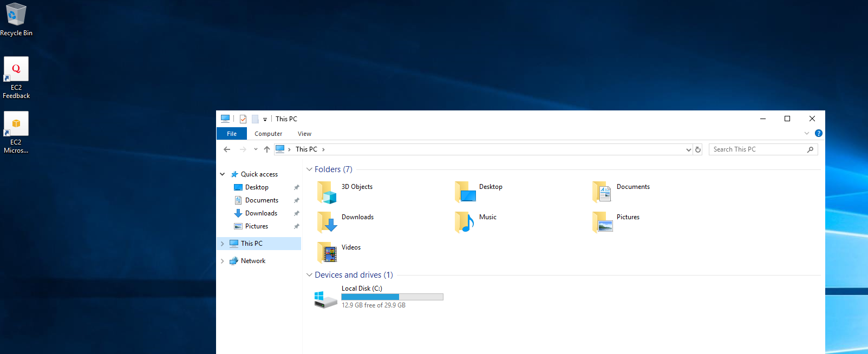Screen dimensions: 868x354
Task: Click the pin icon next to Downloads
Action: click(296, 213)
